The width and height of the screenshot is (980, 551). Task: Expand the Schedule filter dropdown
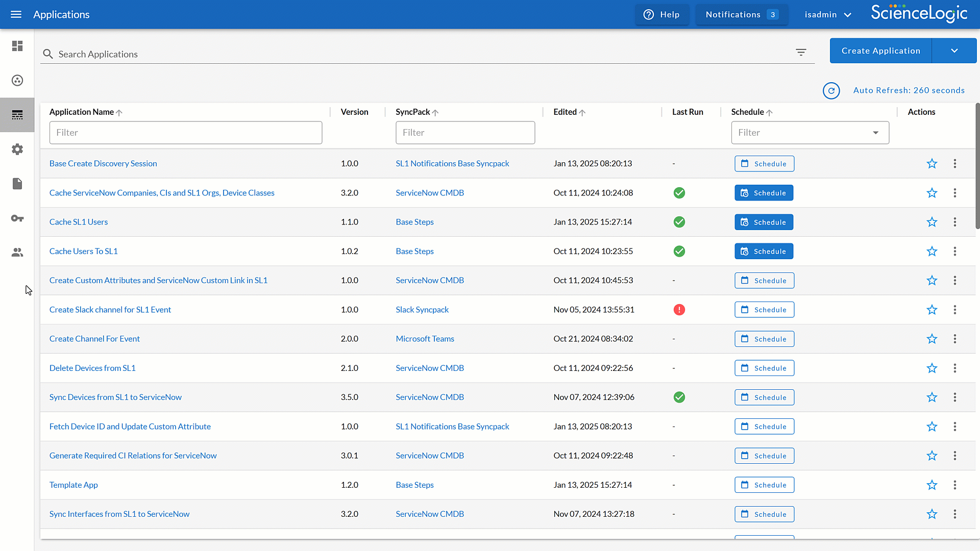click(x=876, y=133)
